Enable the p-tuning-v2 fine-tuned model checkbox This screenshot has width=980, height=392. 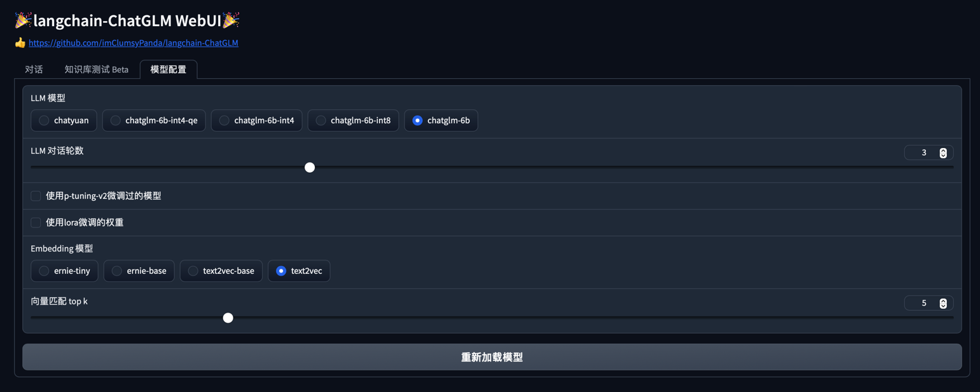pyautogui.click(x=36, y=196)
